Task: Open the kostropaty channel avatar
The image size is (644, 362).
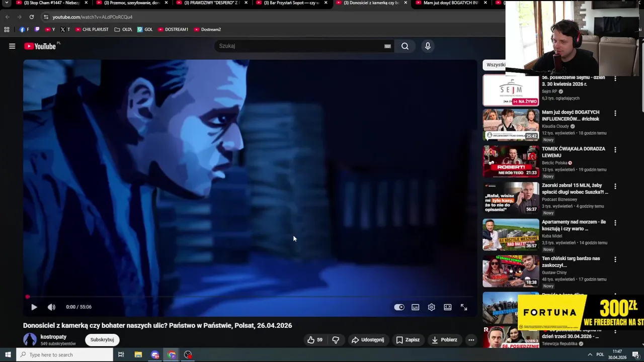Action: 30,340
